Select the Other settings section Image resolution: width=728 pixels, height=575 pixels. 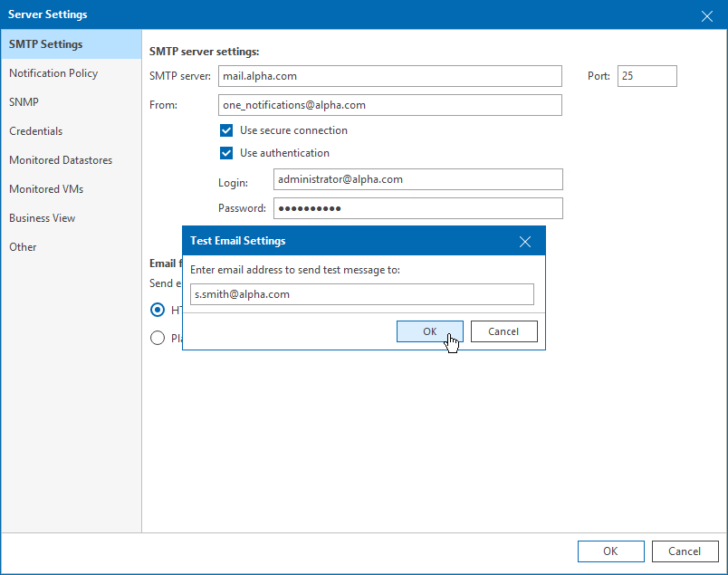[24, 247]
